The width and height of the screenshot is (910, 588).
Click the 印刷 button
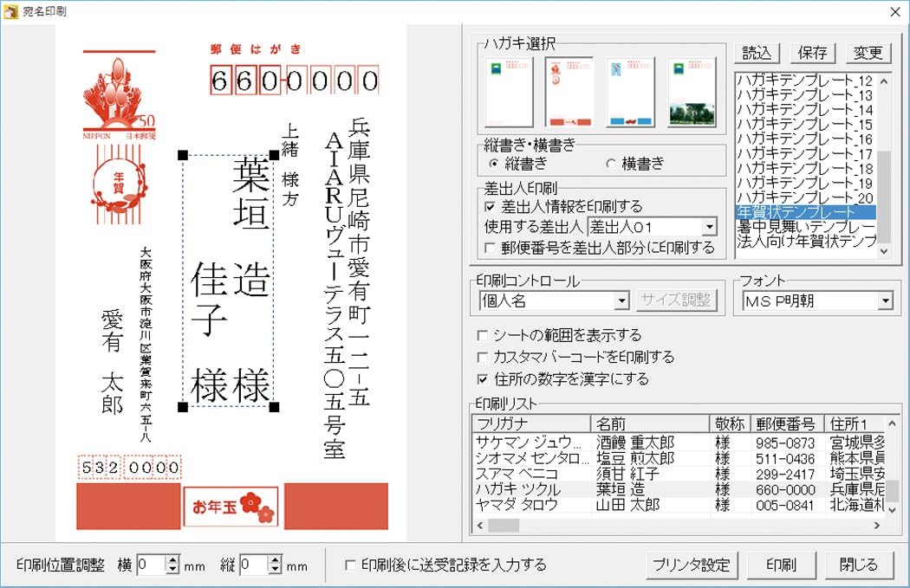pyautogui.click(x=780, y=565)
